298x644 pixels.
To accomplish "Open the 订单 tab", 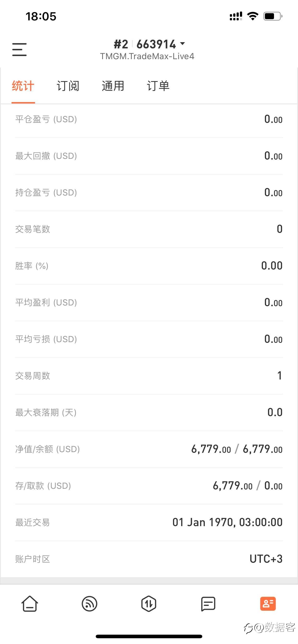I will click(x=158, y=86).
